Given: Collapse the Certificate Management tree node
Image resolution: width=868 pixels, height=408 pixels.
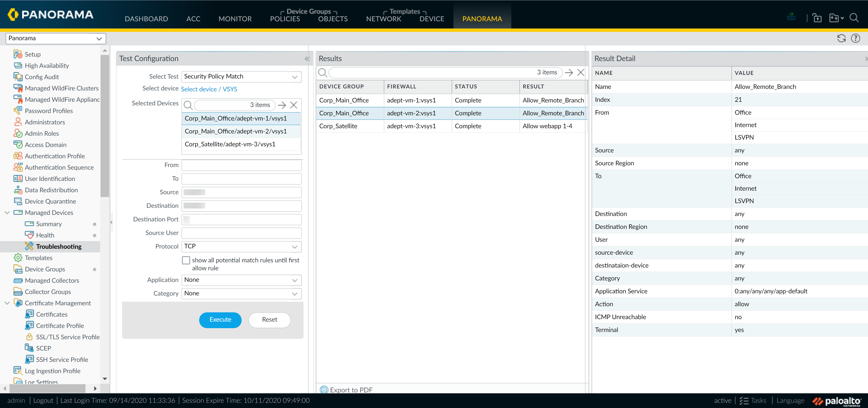Looking at the screenshot, I should pyautogui.click(x=7, y=303).
